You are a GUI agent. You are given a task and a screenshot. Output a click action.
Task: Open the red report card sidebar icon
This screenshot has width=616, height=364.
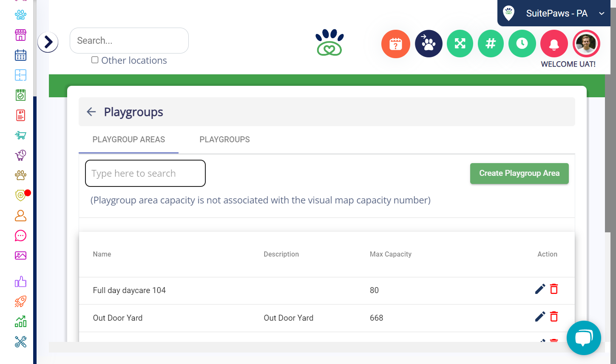20,115
